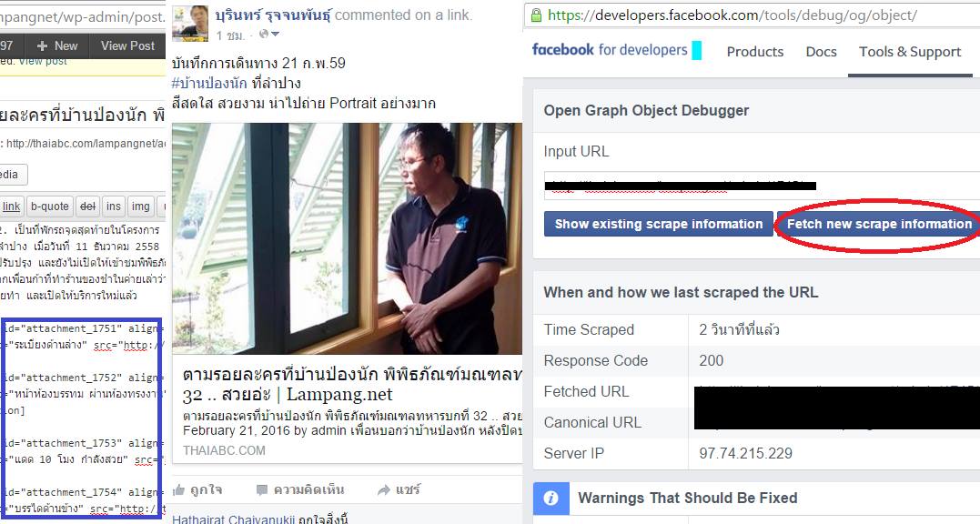Image resolution: width=980 pixels, height=524 pixels.
Task: Click the #บ้านป่องนัก hashtag link
Action: click(x=209, y=83)
